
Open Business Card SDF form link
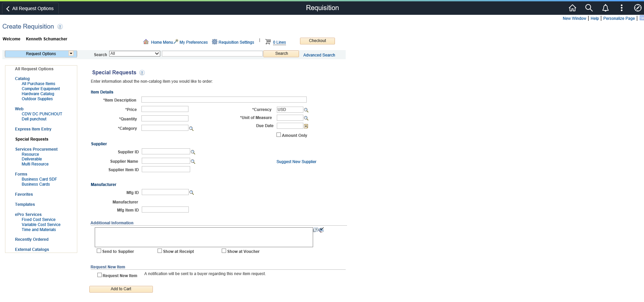39,179
